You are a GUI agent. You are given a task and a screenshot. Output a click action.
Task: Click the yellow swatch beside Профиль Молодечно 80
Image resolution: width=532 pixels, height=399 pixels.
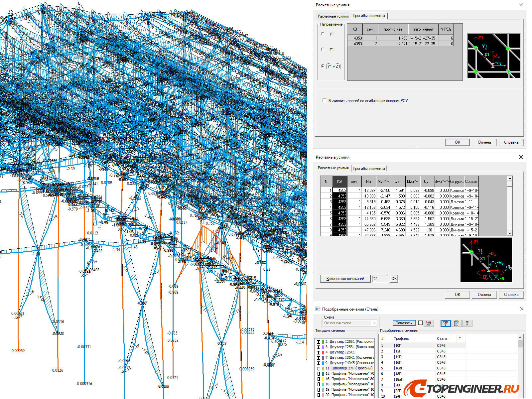pyautogui.click(x=323, y=379)
